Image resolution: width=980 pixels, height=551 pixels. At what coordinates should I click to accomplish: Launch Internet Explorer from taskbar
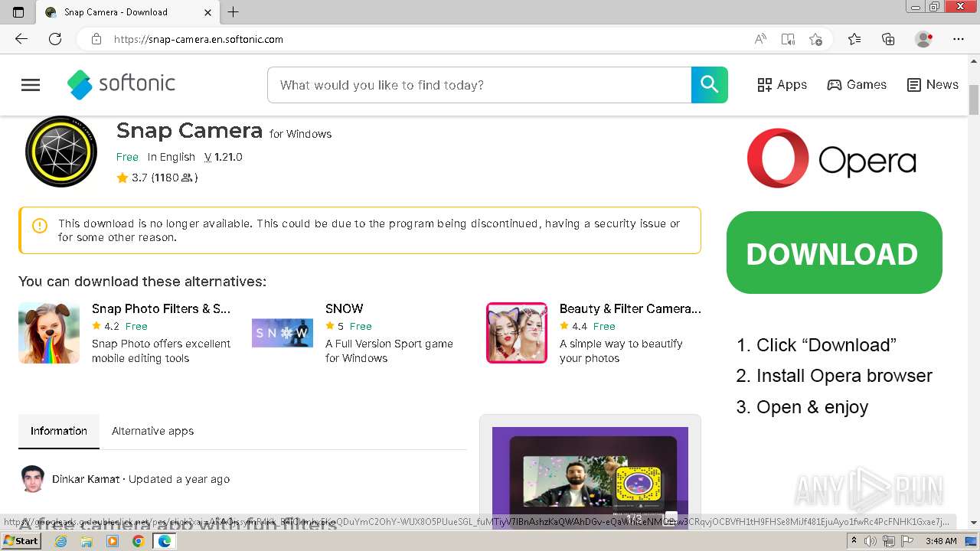[x=60, y=541]
